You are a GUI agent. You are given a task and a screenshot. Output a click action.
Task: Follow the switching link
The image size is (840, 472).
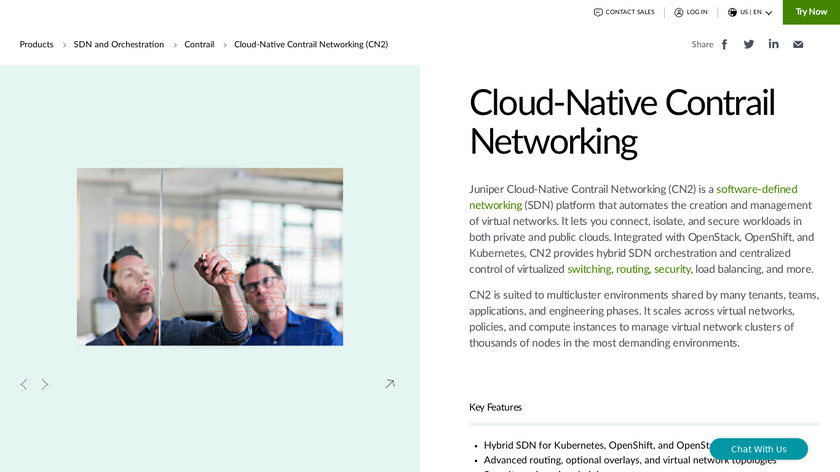click(589, 269)
